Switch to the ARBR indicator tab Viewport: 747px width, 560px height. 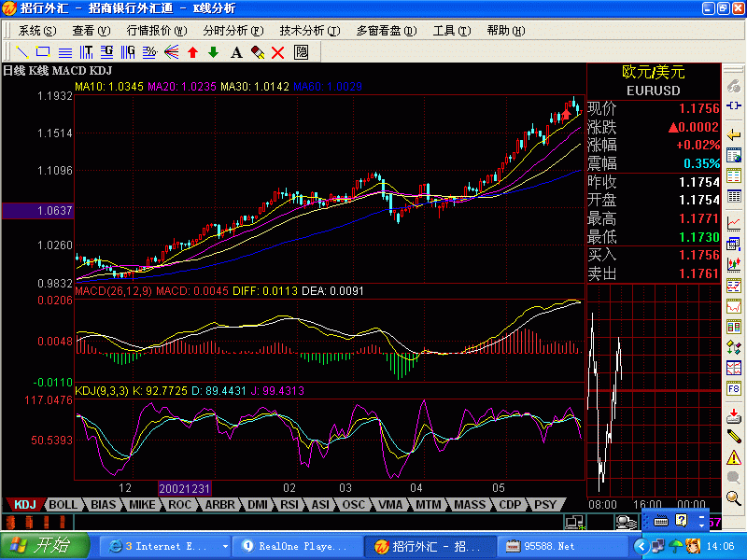[x=219, y=505]
